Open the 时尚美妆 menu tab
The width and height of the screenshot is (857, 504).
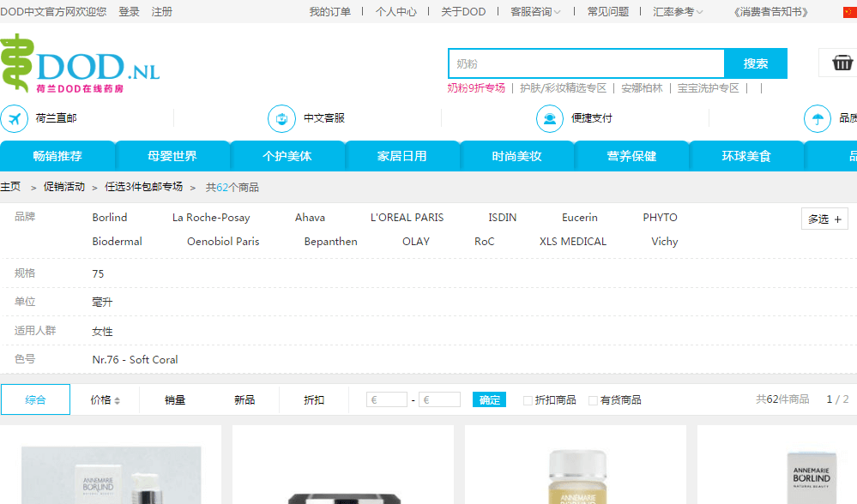[x=516, y=156]
